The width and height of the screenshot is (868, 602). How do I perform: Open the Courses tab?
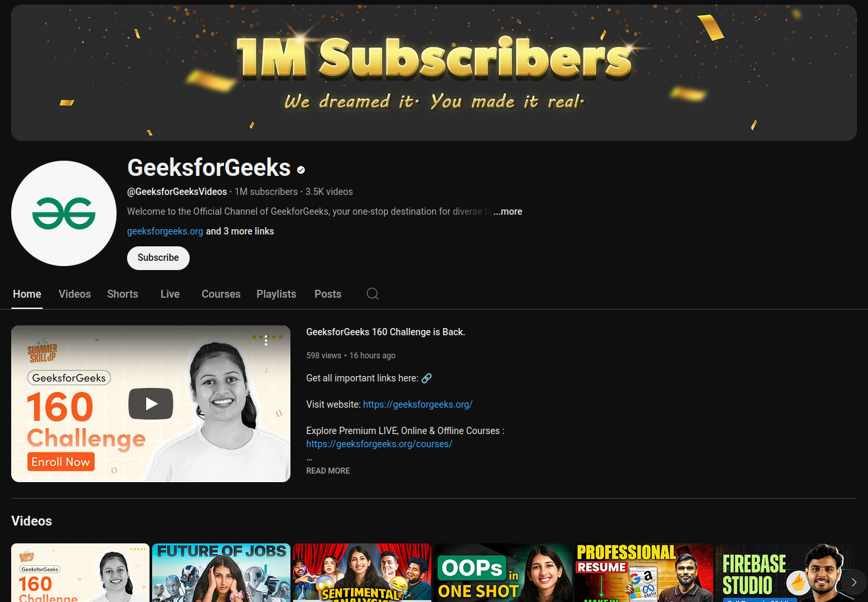(221, 294)
